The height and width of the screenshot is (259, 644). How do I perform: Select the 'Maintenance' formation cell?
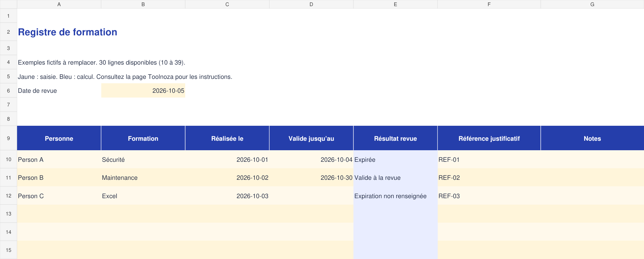point(143,177)
